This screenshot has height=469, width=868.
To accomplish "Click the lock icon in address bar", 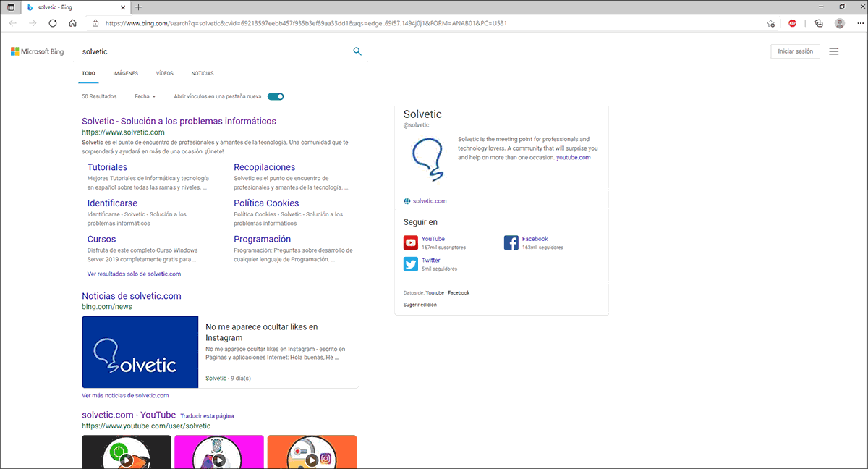I will tap(95, 23).
